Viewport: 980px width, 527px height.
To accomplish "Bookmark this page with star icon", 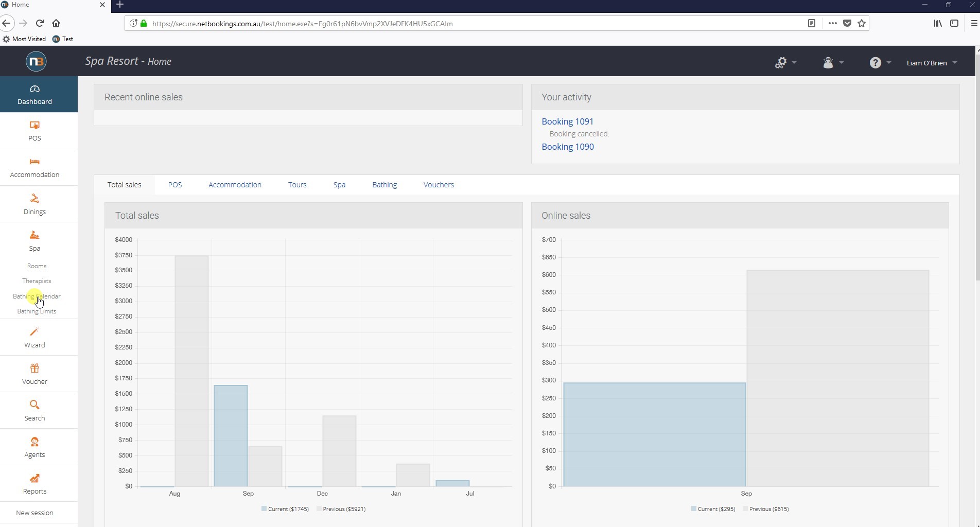I will [862, 23].
